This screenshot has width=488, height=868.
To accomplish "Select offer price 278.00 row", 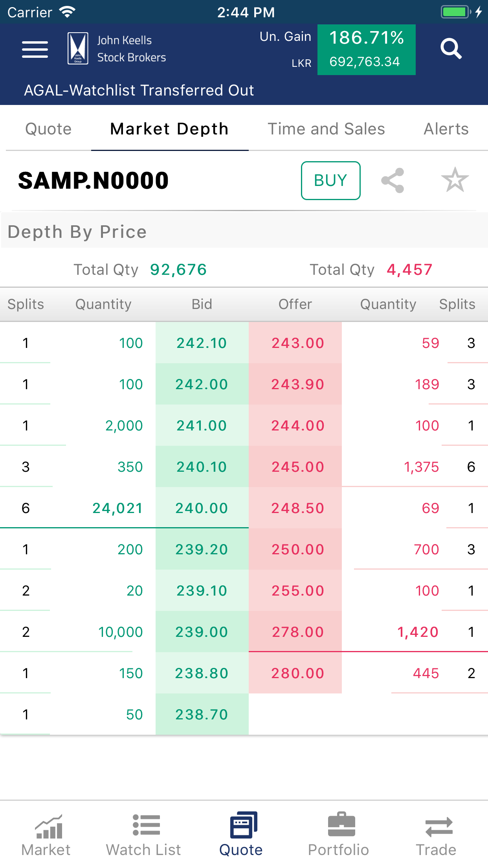I will pyautogui.click(x=368, y=632).
